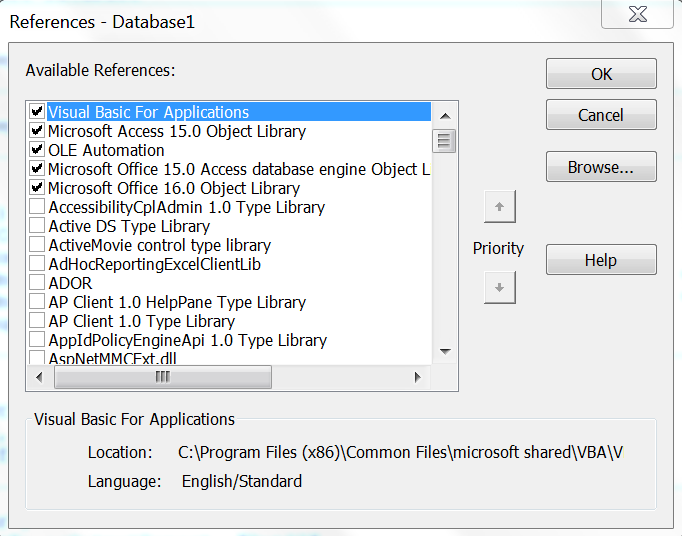
Task: Check Active DS Type Library box
Action: 37,225
